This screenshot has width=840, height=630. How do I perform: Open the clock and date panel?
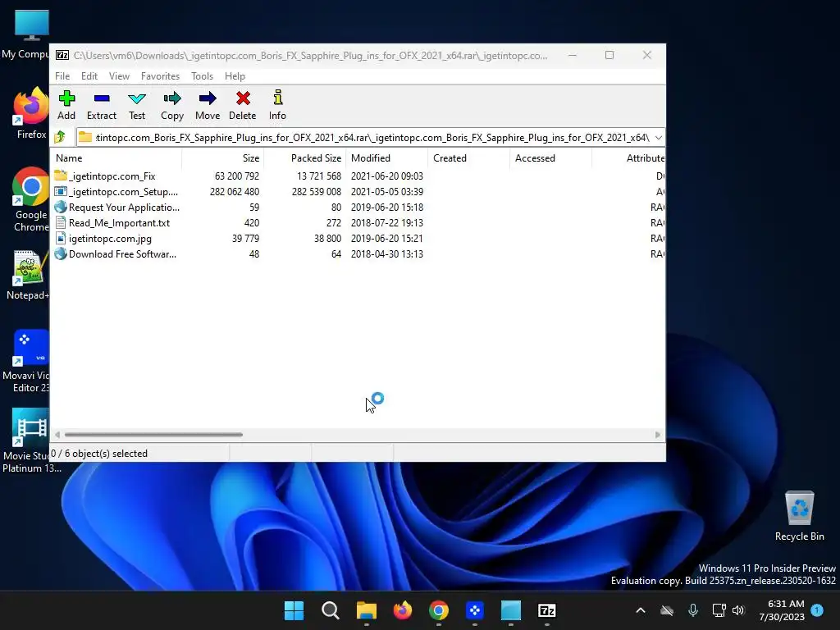[x=782, y=610]
